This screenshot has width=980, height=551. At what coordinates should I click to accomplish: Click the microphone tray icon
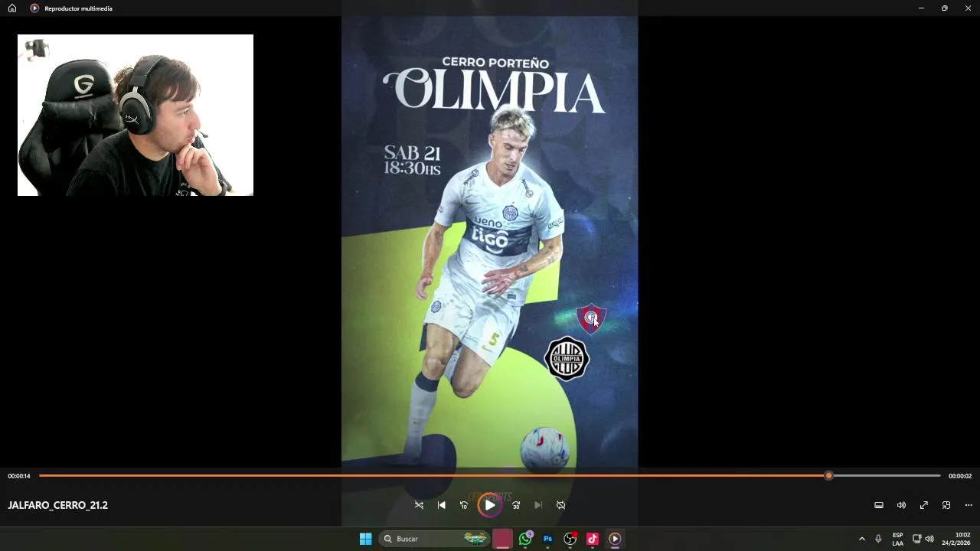pos(878,539)
